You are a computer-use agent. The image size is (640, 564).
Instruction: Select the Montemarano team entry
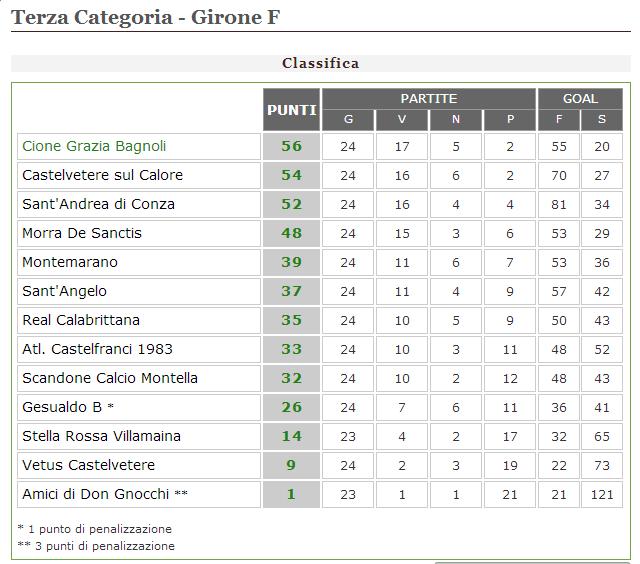(70, 262)
